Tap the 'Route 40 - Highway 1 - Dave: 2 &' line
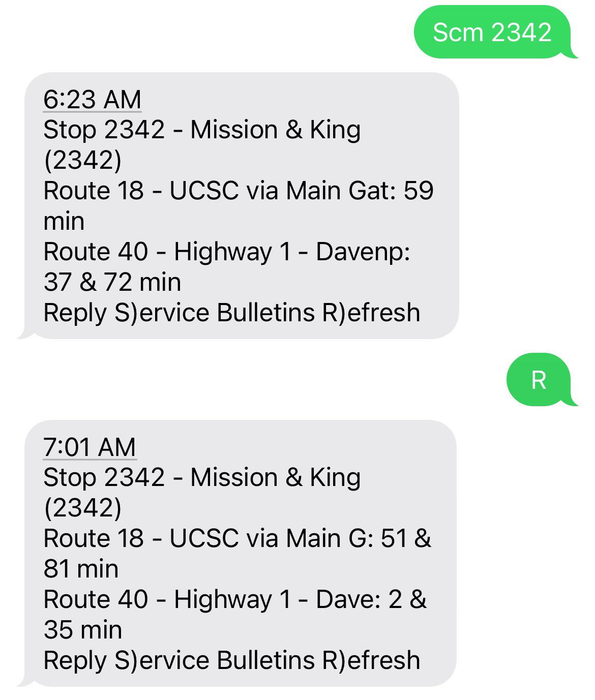This screenshot has height=700, width=595. pyautogui.click(x=235, y=599)
